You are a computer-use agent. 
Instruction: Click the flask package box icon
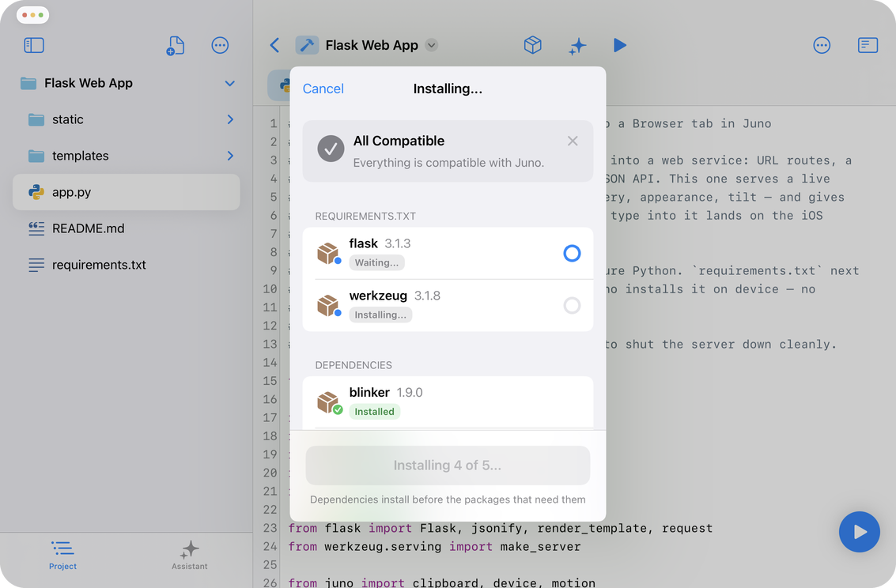point(328,254)
